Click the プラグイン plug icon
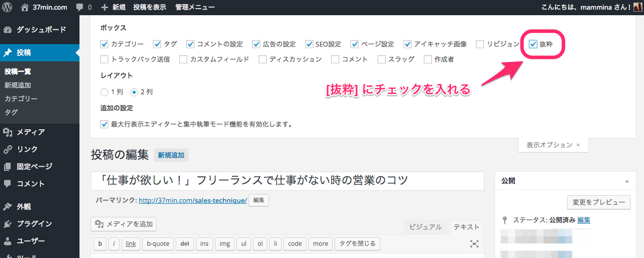 click(x=8, y=224)
